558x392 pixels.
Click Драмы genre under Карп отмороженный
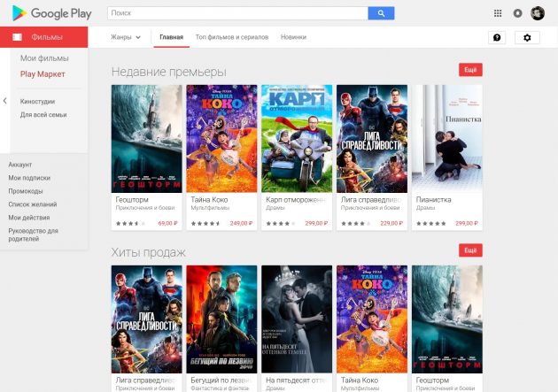coord(275,208)
